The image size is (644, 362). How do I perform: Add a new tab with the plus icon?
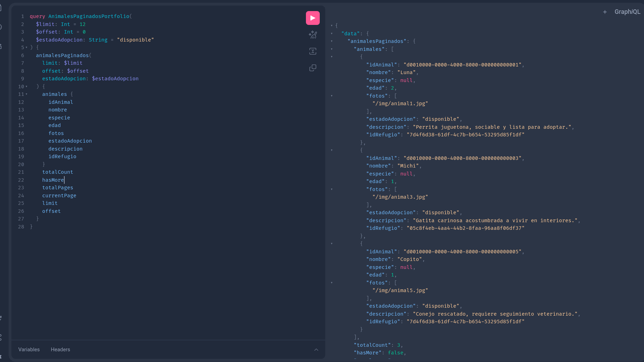click(x=605, y=12)
